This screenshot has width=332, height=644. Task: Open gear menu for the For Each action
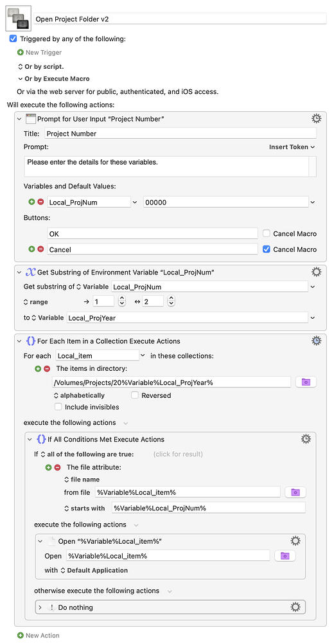click(x=316, y=341)
